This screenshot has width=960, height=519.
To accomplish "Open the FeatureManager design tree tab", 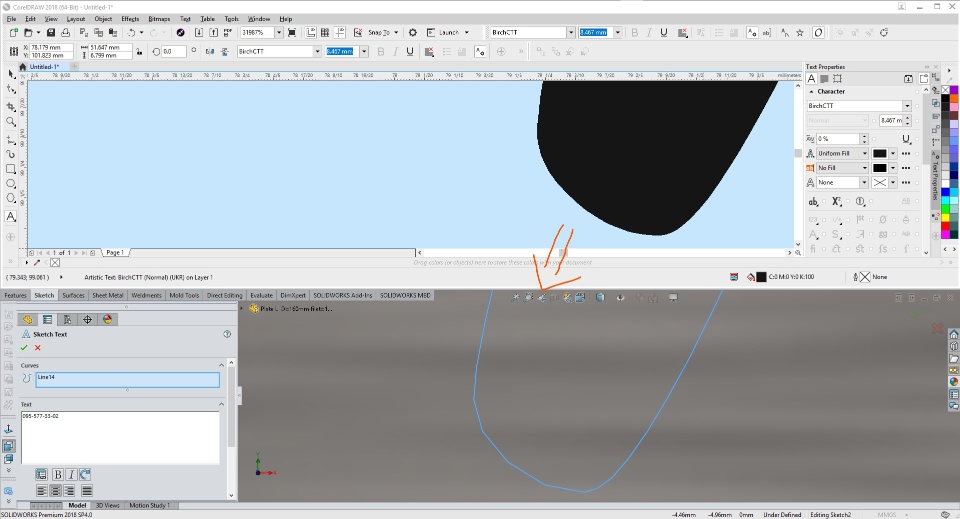I will click(27, 319).
